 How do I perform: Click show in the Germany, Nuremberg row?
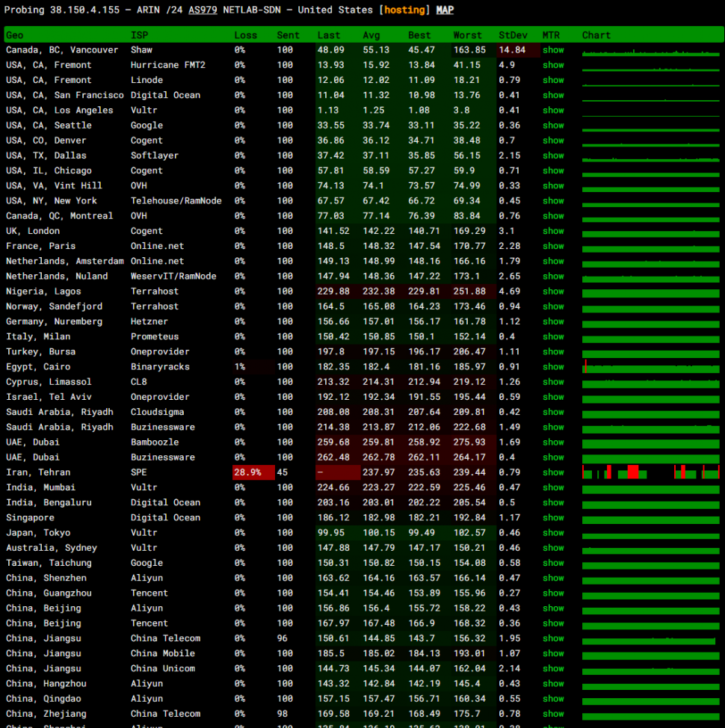[x=553, y=321]
